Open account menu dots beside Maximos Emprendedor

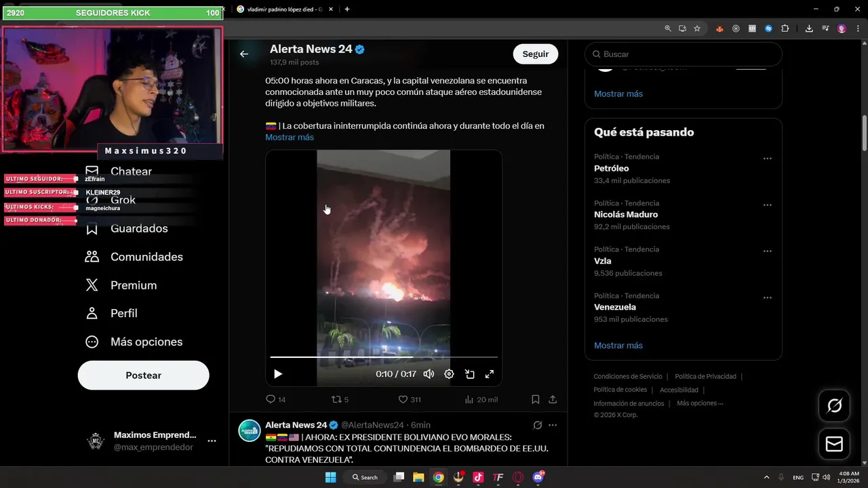click(212, 441)
